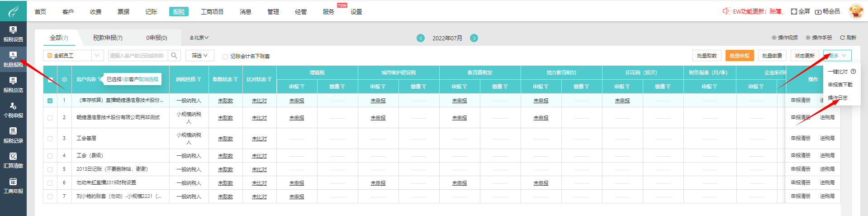Open the 筛选 filter dropdown

tap(199, 56)
